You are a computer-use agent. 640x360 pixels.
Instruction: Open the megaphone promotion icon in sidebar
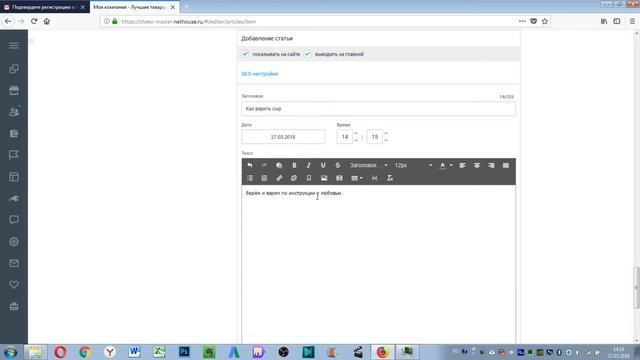tap(14, 198)
